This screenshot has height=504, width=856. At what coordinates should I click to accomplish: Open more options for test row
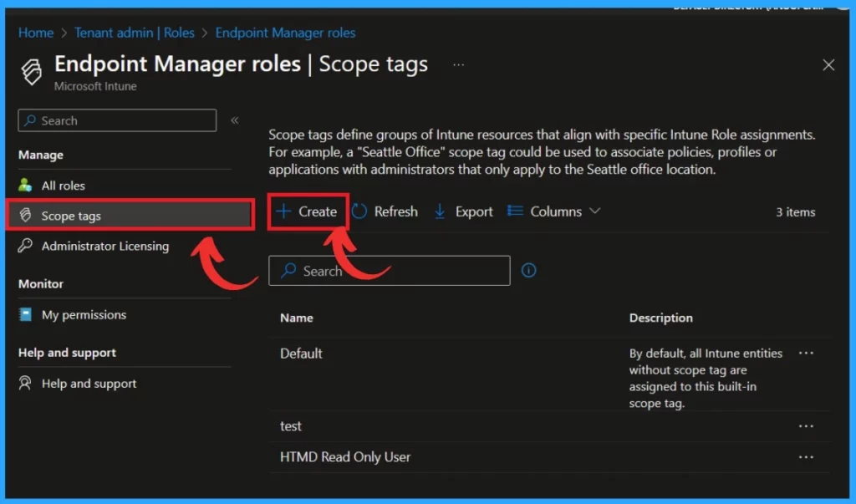pos(806,426)
